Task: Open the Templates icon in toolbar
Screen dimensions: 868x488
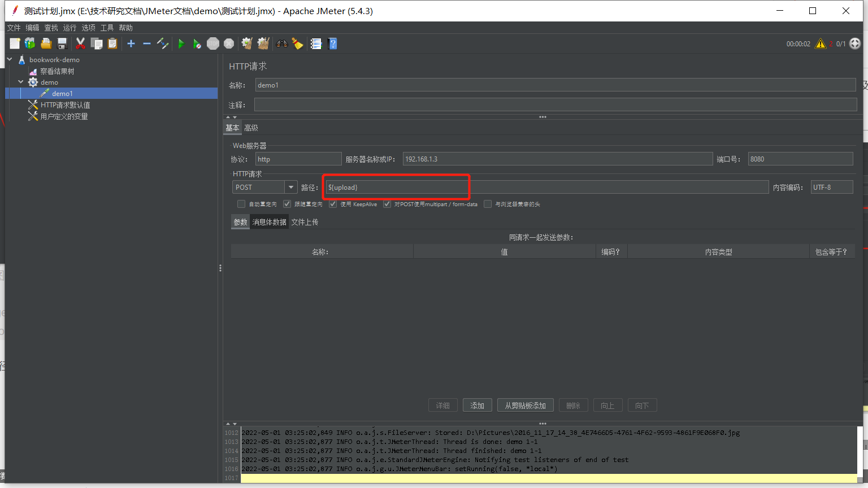Action: tap(30, 43)
